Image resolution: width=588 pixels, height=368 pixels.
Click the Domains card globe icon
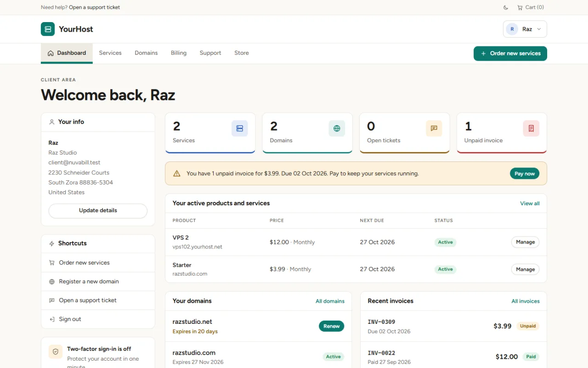pyautogui.click(x=337, y=128)
